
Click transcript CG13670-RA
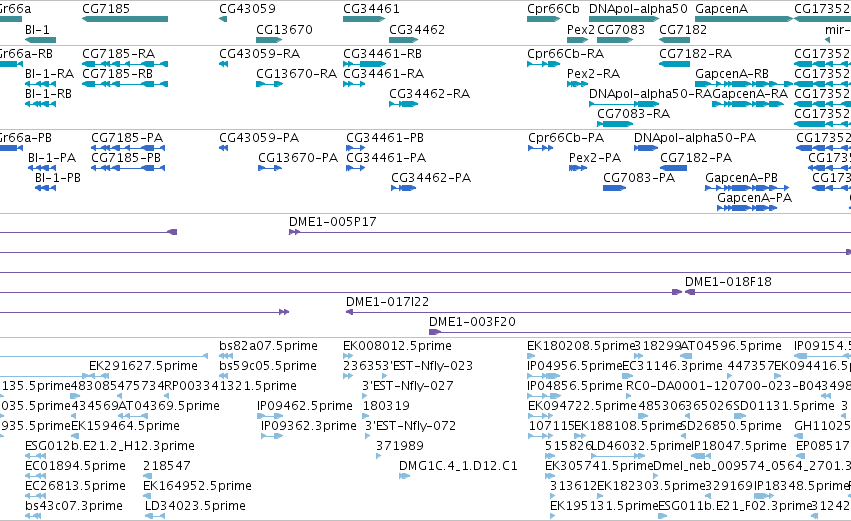point(269,84)
